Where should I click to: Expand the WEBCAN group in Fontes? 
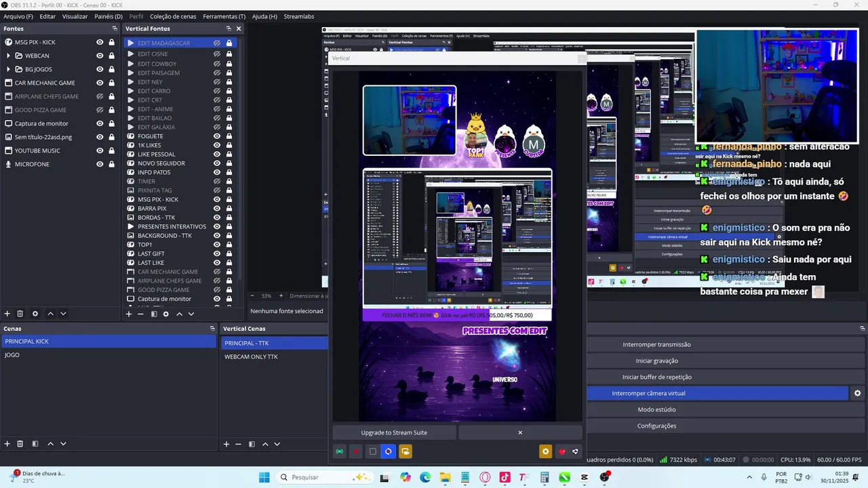click(x=8, y=56)
